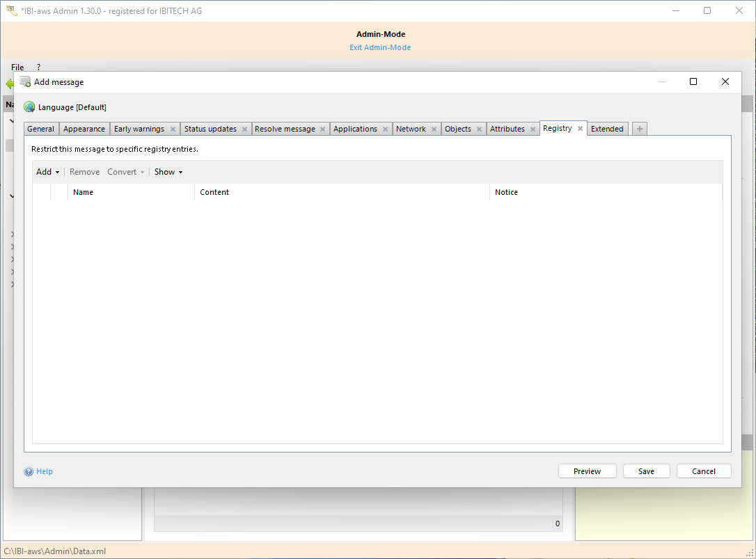The height and width of the screenshot is (559, 756).
Task: Click the IBI-aws application icon in title bar
Action: coord(10,10)
